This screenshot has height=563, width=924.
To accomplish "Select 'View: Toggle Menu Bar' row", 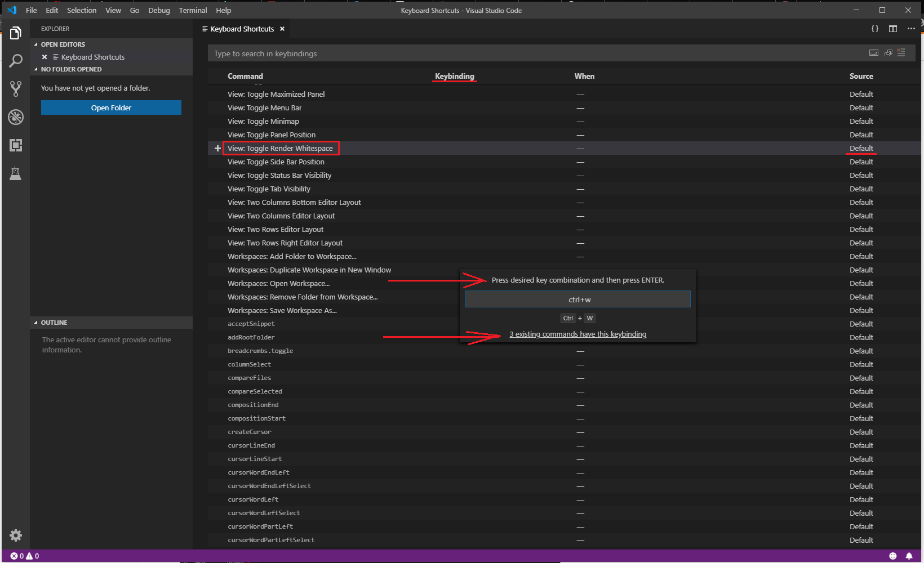I will point(564,108).
